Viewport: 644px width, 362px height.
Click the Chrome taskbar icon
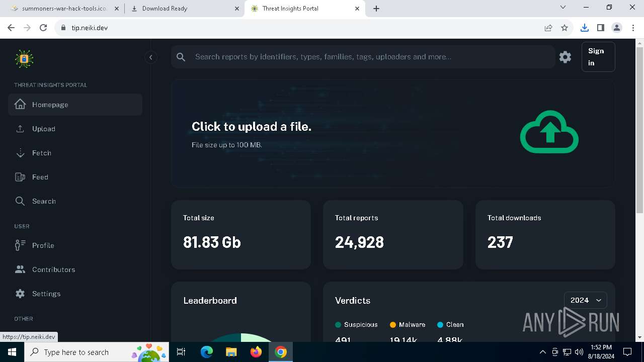tap(281, 352)
